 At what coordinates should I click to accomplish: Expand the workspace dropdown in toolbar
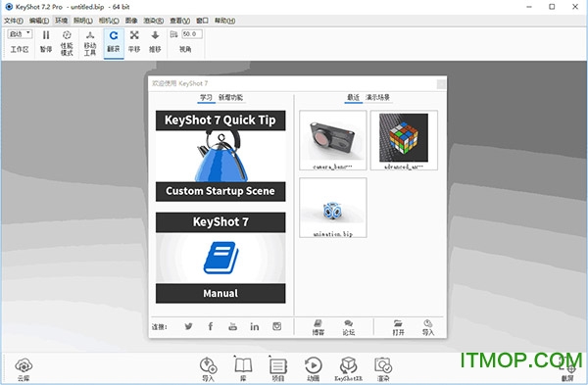[20, 34]
